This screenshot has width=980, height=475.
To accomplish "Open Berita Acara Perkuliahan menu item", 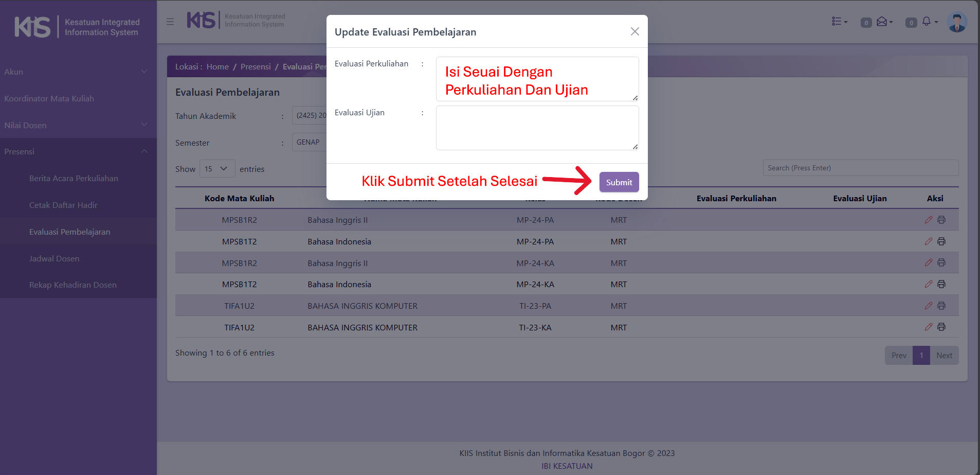I will coord(74,179).
